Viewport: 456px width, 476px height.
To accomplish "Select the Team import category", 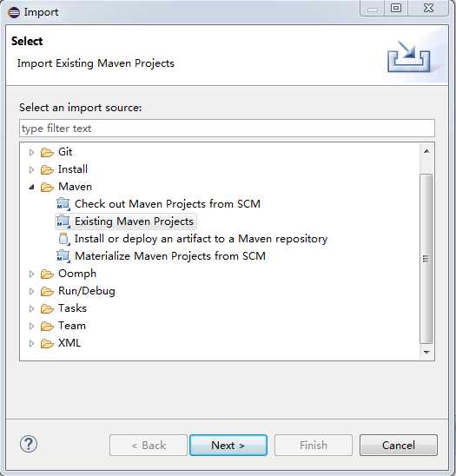I will (x=72, y=326).
